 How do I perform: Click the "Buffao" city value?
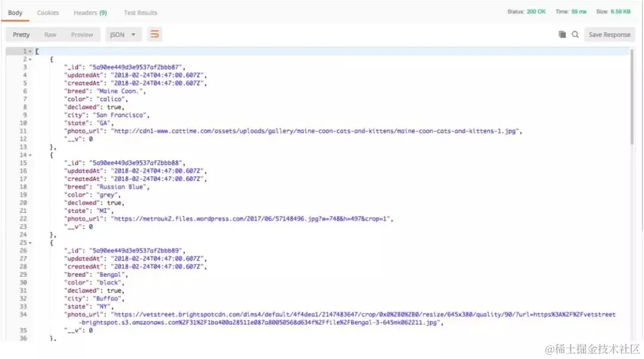point(107,299)
